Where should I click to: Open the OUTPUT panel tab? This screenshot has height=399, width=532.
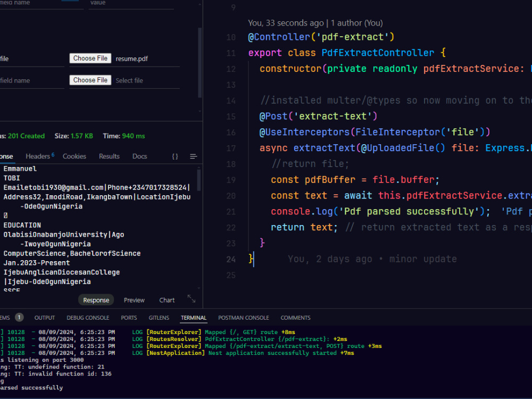(x=45, y=318)
